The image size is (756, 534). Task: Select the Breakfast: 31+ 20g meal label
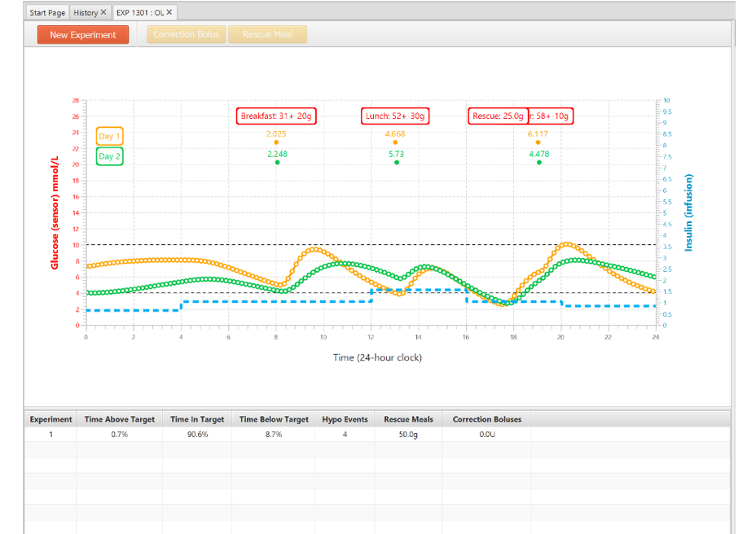click(x=276, y=116)
